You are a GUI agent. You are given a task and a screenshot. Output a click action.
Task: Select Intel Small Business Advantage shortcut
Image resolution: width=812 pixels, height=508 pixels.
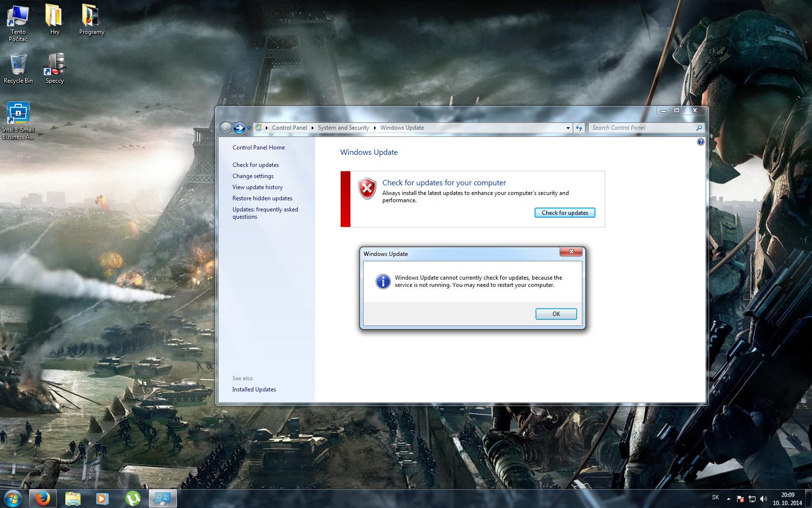(18, 120)
